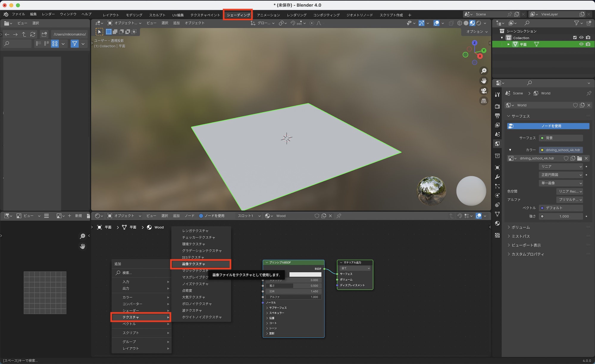Screen dimensions: 595x364
Task: Open the 正距円筒図 projection dropdown
Action: tap(561, 175)
